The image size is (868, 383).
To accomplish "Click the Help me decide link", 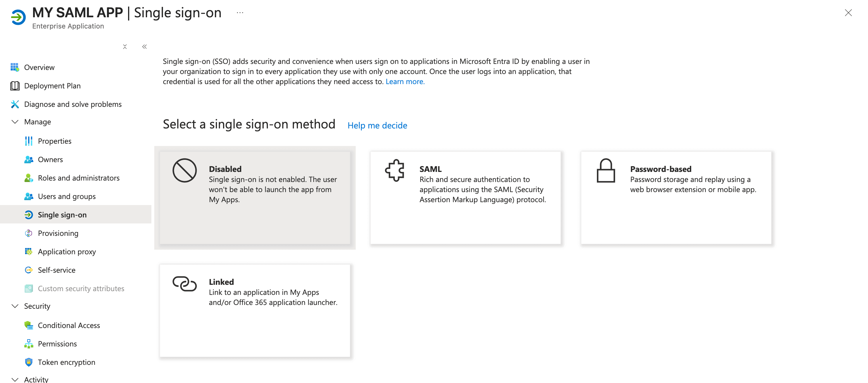I will point(377,126).
